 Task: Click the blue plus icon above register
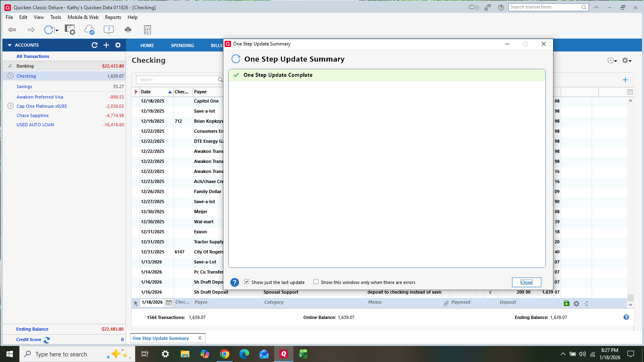point(625,80)
